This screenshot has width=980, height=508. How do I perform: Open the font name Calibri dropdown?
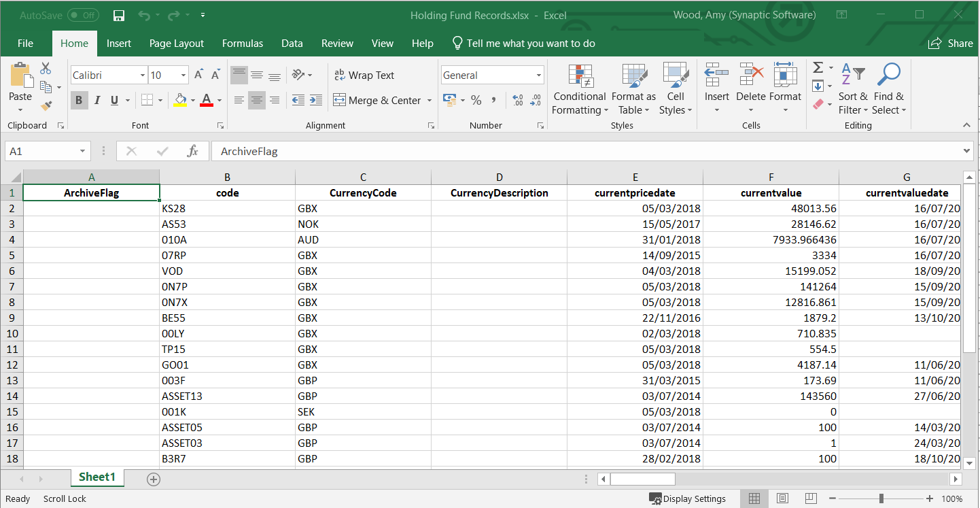143,75
